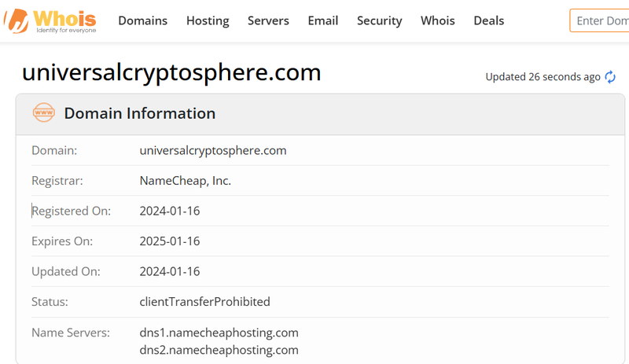Select the clientTransferProhibited status value
The image size is (629, 364).
[205, 302]
